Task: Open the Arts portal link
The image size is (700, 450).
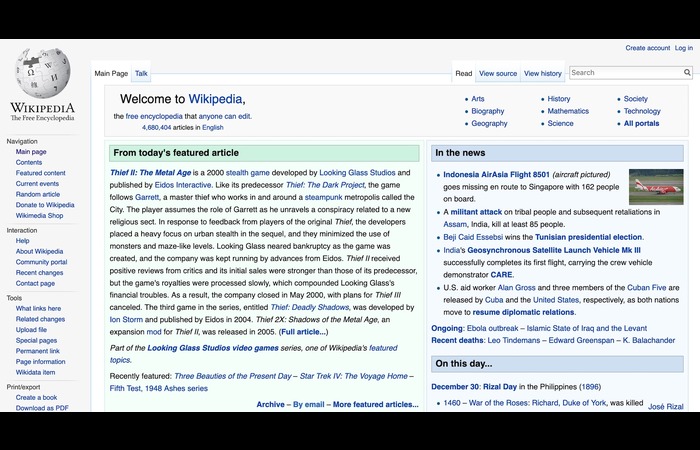Action: [478, 99]
